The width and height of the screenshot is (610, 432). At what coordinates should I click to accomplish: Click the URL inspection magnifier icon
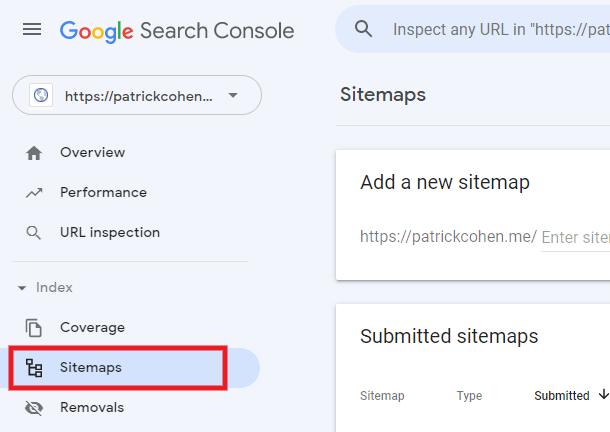[33, 233]
